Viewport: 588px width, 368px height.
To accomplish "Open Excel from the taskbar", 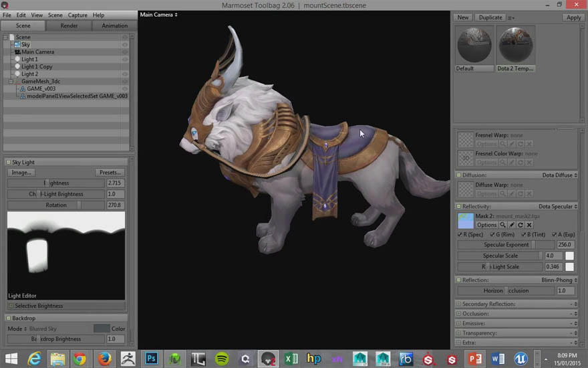I will (x=291, y=359).
